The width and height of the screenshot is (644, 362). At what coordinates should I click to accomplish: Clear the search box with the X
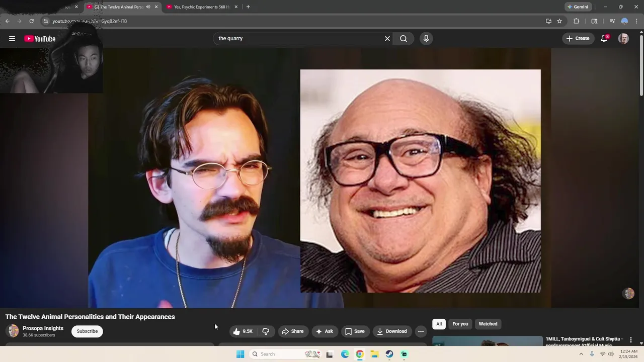pyautogui.click(x=387, y=39)
